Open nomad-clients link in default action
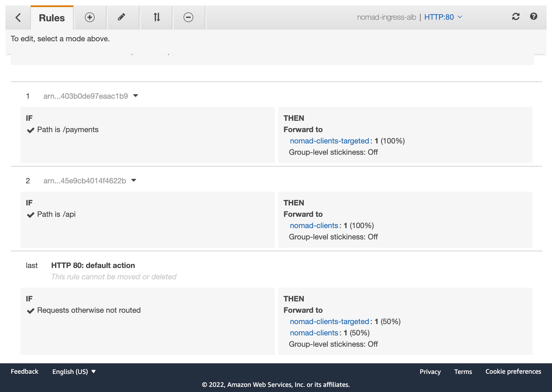The image size is (552, 392). pos(314,333)
